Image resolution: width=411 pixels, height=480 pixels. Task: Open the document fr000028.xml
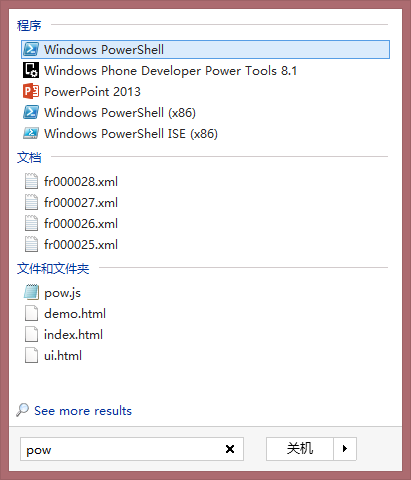click(x=81, y=182)
